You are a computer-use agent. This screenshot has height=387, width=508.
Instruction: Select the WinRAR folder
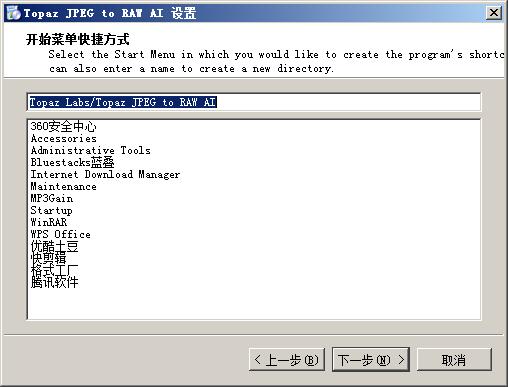pos(49,222)
